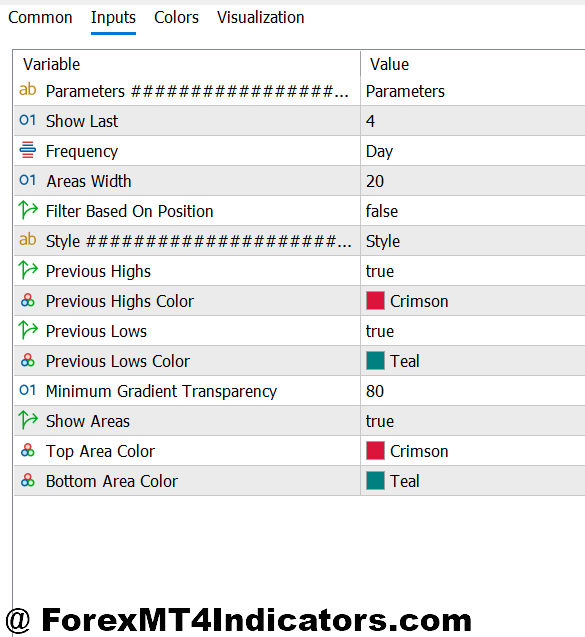
Task: Click the color icon beside Previous Highs Color
Action: click(28, 301)
